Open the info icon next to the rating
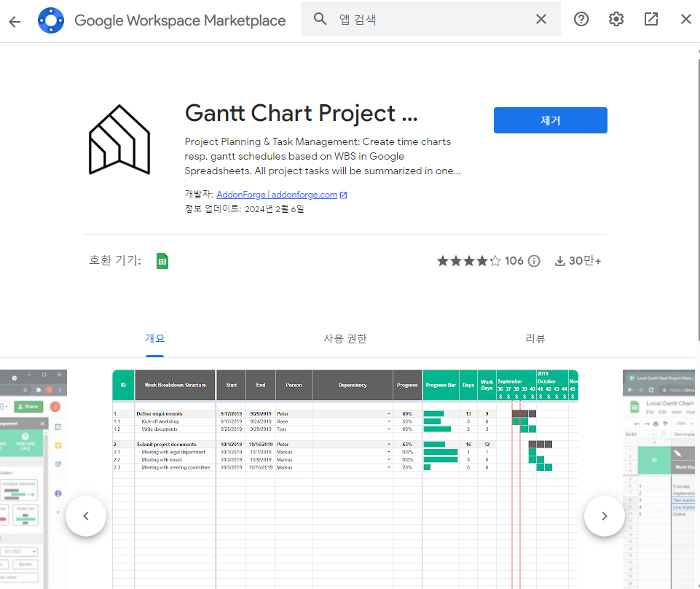 coord(534,260)
